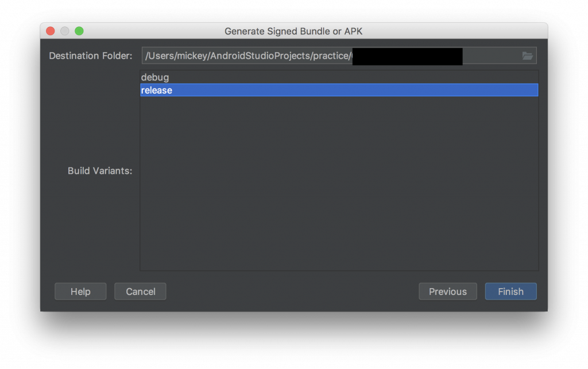Click the grey disabled minimize button
This screenshot has height=369, width=588.
[x=65, y=31]
